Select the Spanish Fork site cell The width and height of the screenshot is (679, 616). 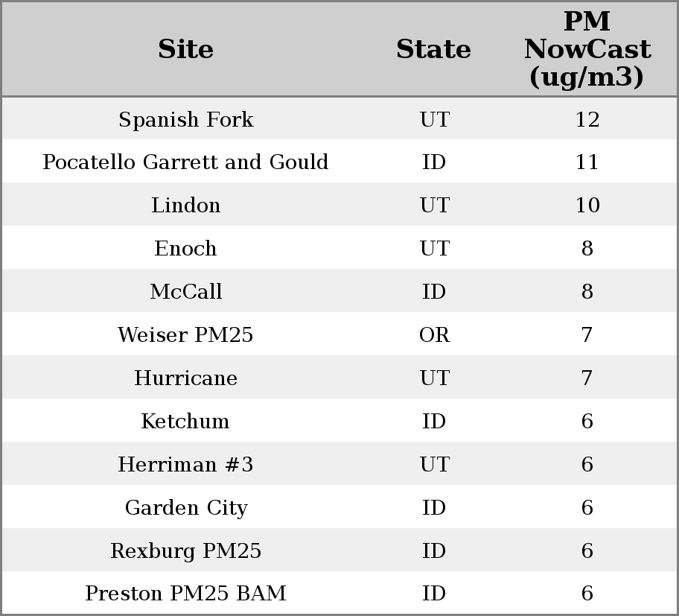coord(185,119)
